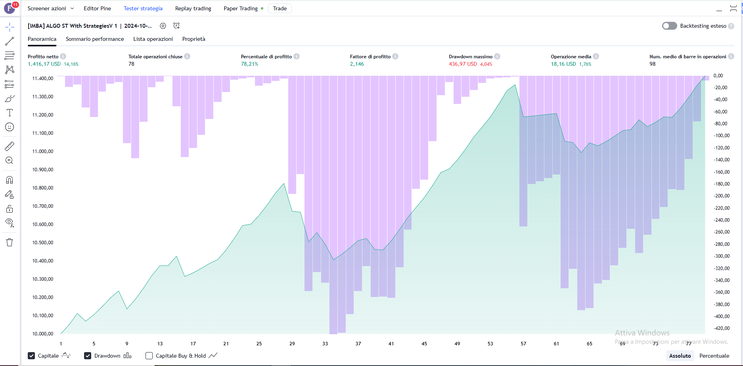
Task: Select the brush drawing tool
Action: [9, 99]
